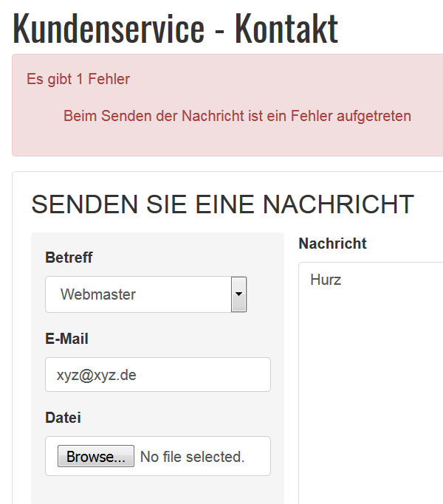Click the Kundenservice - Kontakt page heading
Image resolution: width=443 pixels, height=504 pixels.
coord(175,28)
